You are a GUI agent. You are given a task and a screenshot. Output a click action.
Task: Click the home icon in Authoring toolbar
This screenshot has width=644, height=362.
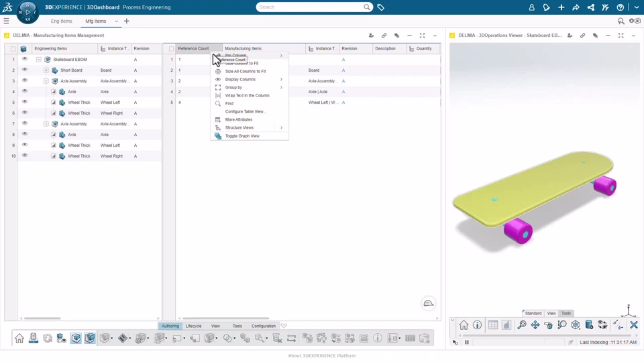tap(19, 338)
